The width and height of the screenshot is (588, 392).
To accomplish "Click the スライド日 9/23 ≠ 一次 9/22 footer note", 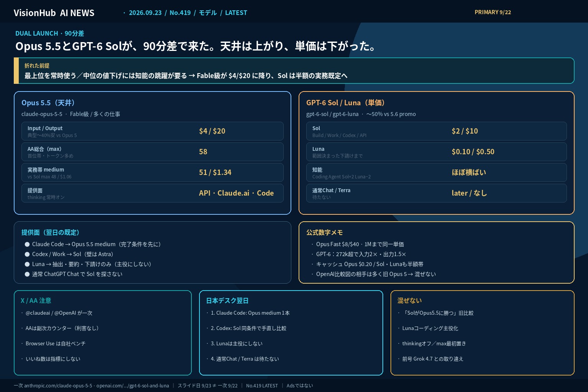I will (x=207, y=385).
